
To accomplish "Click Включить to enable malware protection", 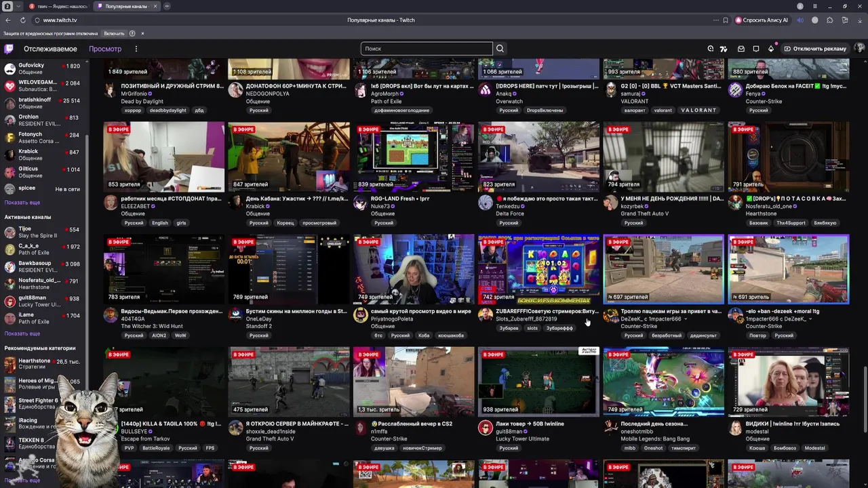I will (x=114, y=33).
